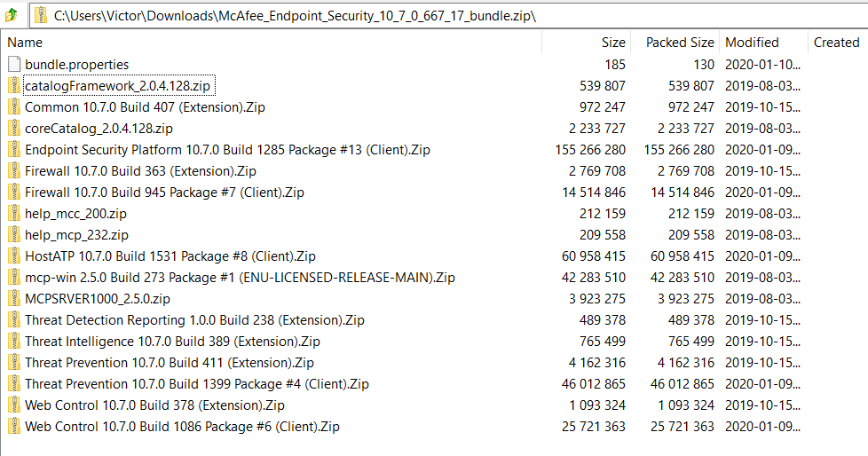The image size is (868, 456).
Task: Click the Web Control Build 1086 archive icon
Action: coord(13,426)
